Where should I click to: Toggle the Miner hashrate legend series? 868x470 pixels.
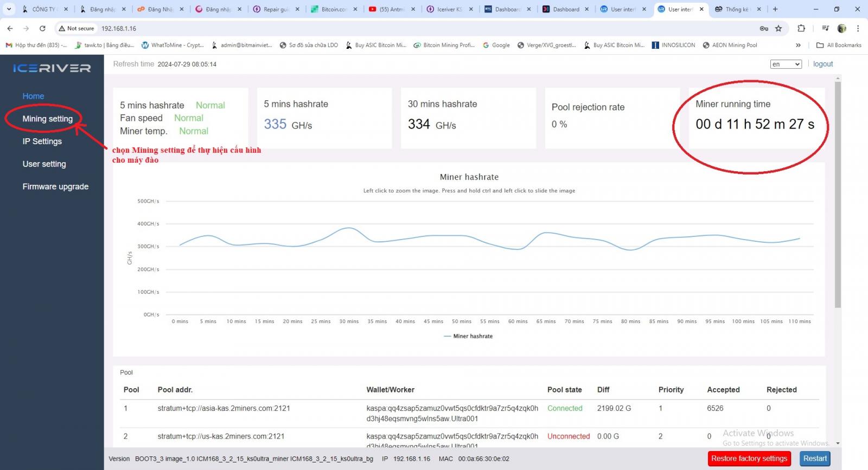468,336
